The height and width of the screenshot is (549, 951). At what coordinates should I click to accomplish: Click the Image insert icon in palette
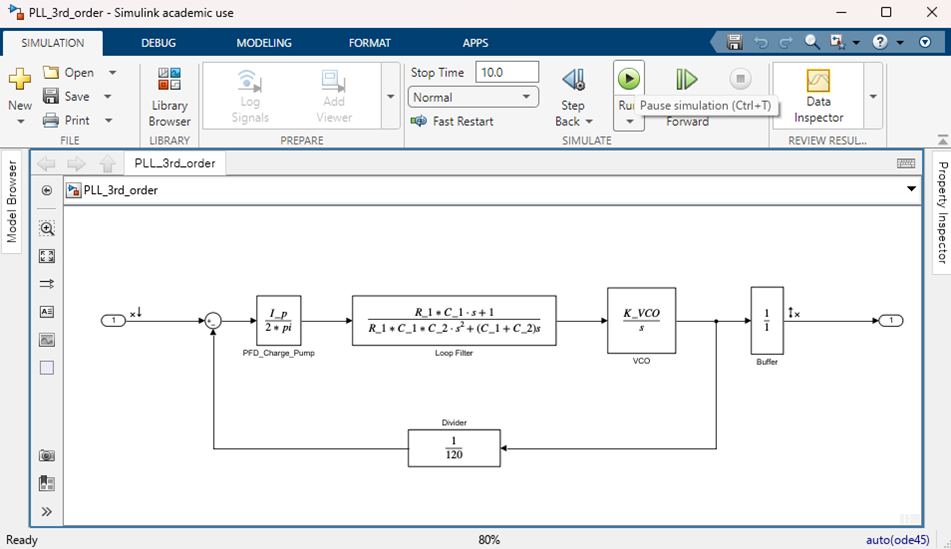pyautogui.click(x=47, y=340)
